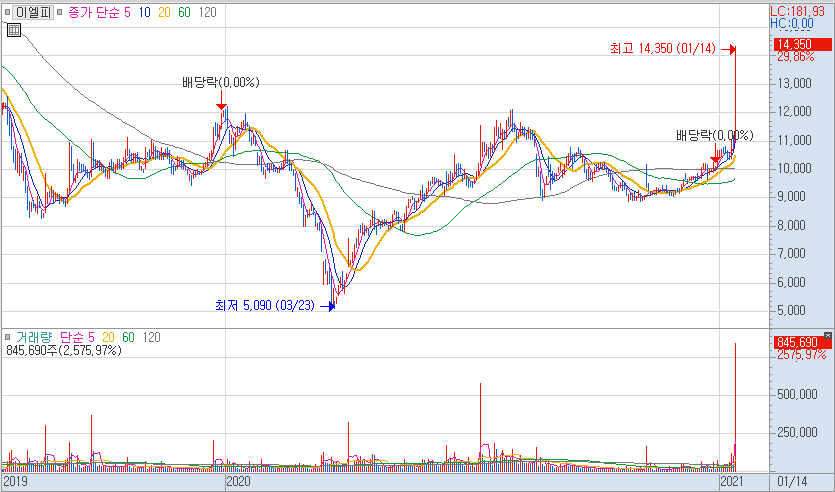
Task: Click the 2020 year label on time axis
Action: [239, 481]
